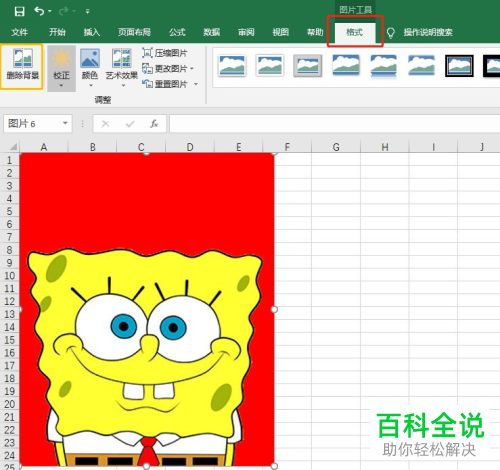Open the 艺术效果 artistic effects dropdown
This screenshot has width=500, height=470.
121,68
